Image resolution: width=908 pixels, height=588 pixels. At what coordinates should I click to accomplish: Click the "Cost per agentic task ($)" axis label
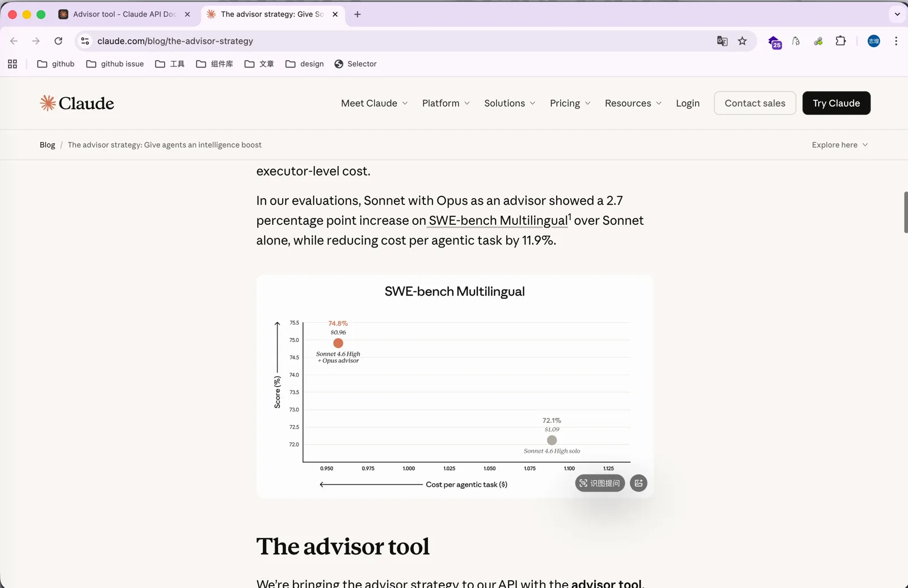[x=466, y=485]
